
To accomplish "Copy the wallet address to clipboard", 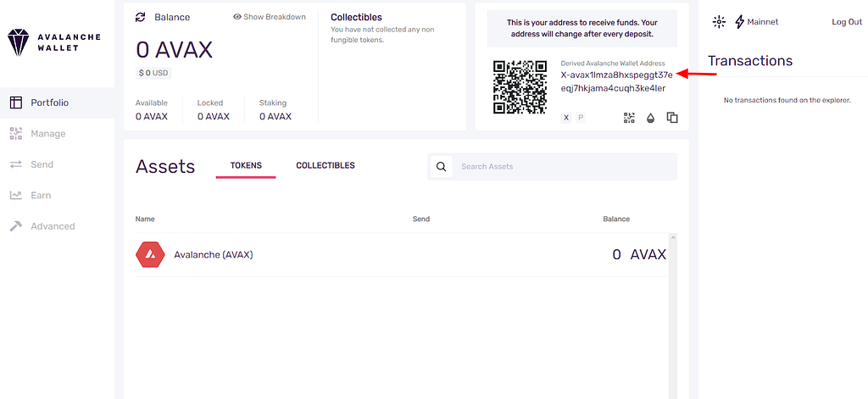I will tap(672, 117).
